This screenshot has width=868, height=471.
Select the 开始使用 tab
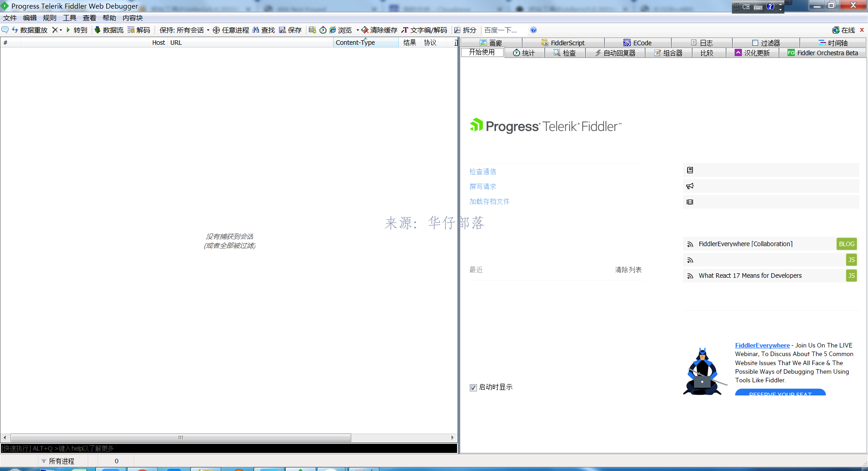[482, 52]
